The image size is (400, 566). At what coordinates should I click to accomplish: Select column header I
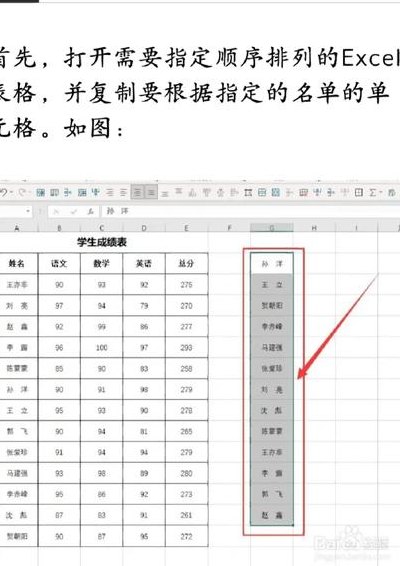(x=357, y=228)
